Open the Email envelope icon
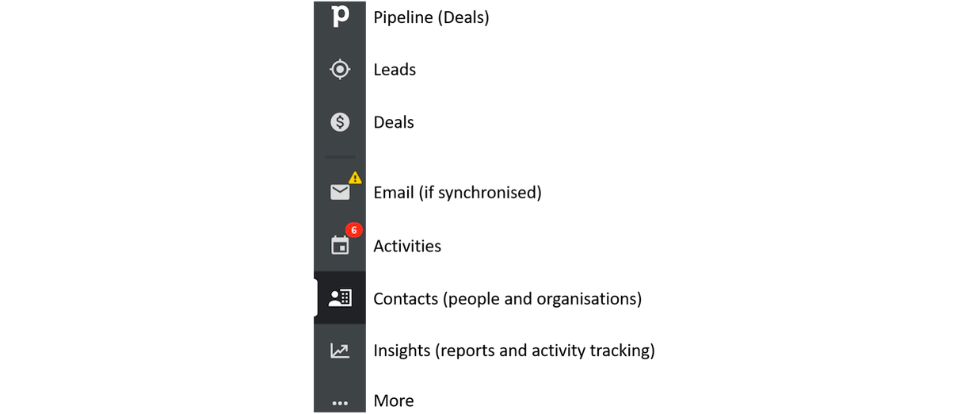 click(x=340, y=192)
